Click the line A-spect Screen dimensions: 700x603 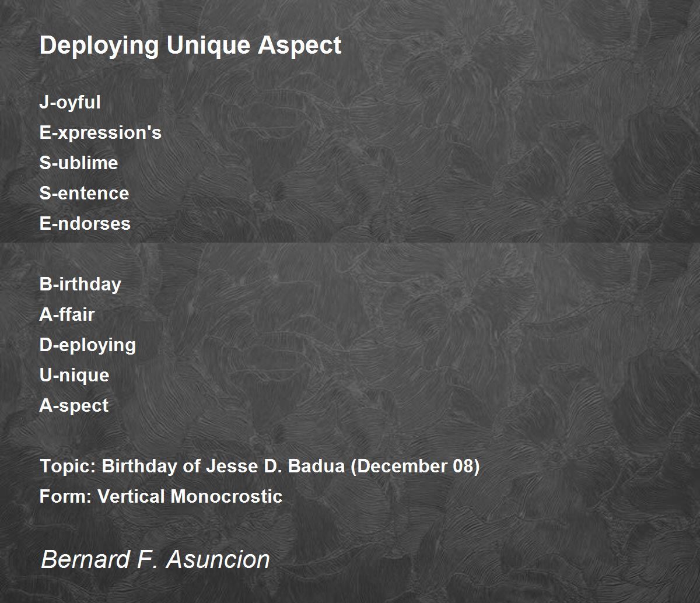click(x=74, y=406)
